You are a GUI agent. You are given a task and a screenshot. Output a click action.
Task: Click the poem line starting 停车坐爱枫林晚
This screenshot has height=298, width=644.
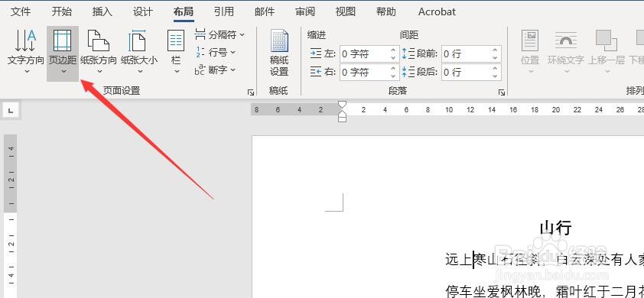[x=545, y=291]
